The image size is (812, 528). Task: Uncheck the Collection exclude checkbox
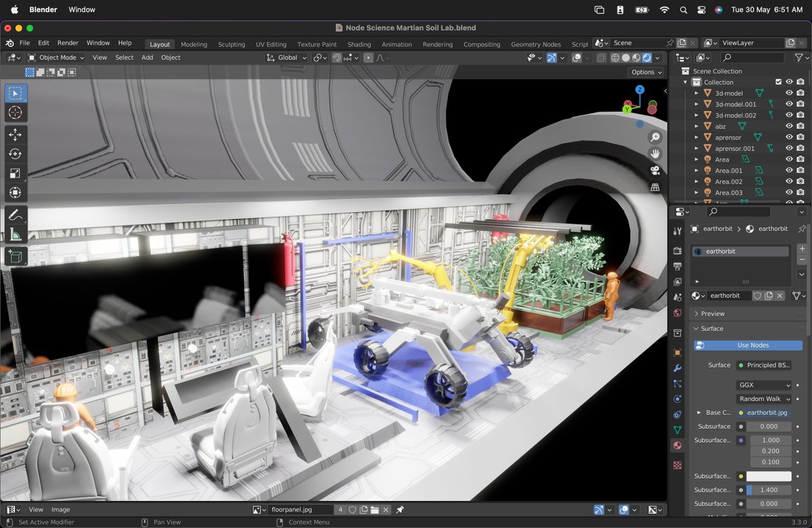point(778,82)
